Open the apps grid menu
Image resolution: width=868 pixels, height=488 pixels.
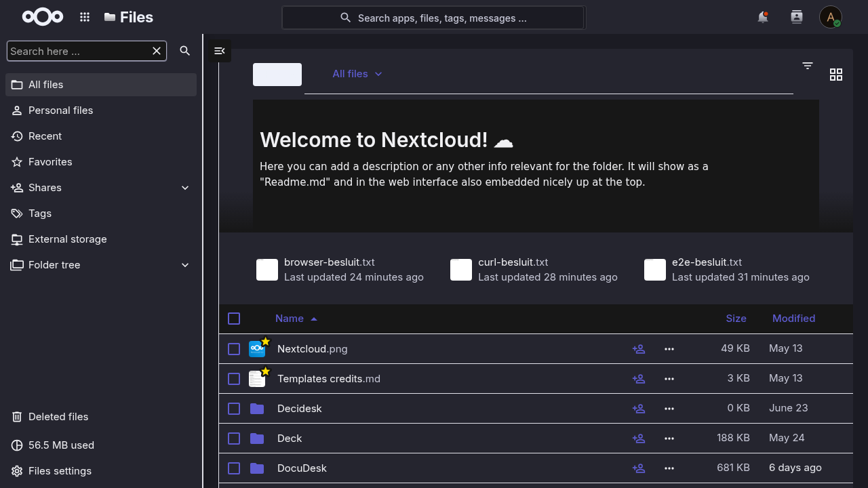click(85, 17)
